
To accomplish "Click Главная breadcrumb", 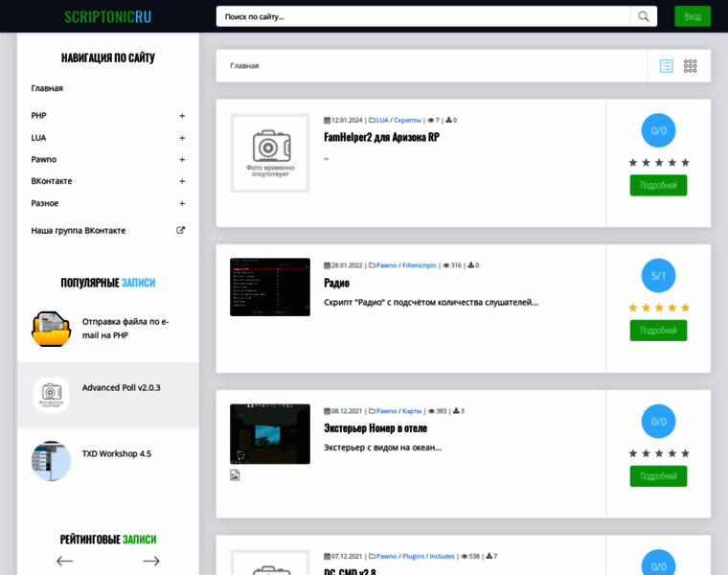I will pos(244,66).
